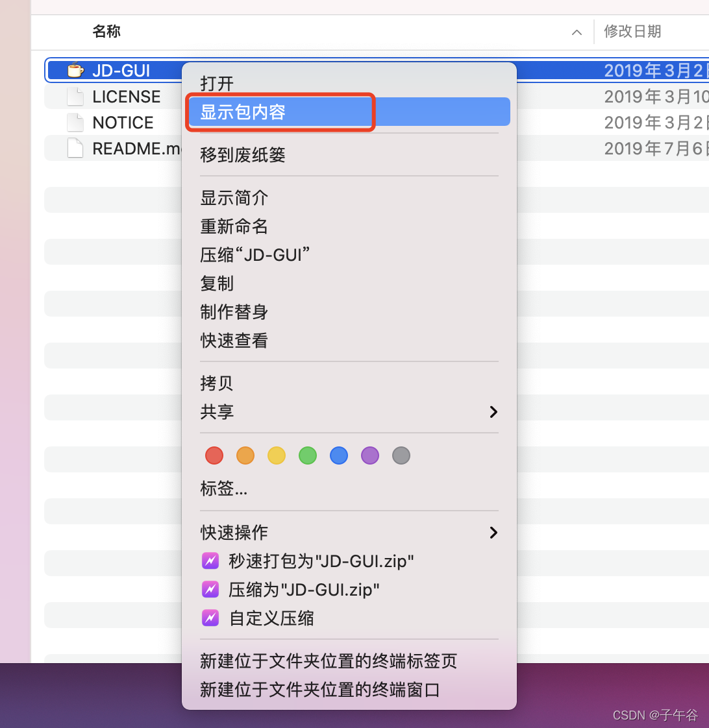Apply the red color tag to JD-GUI
709x728 pixels.
tap(214, 455)
